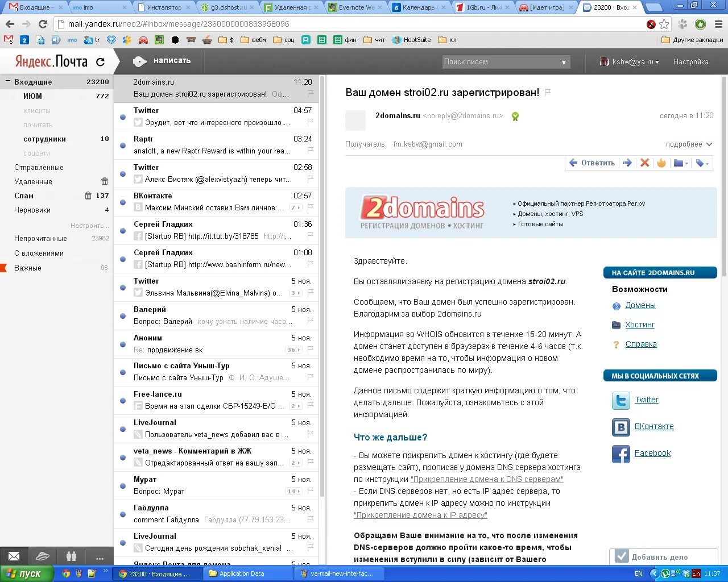This screenshot has height=582, width=728.
Task: Open the Черновики folder
Action: coord(32,210)
